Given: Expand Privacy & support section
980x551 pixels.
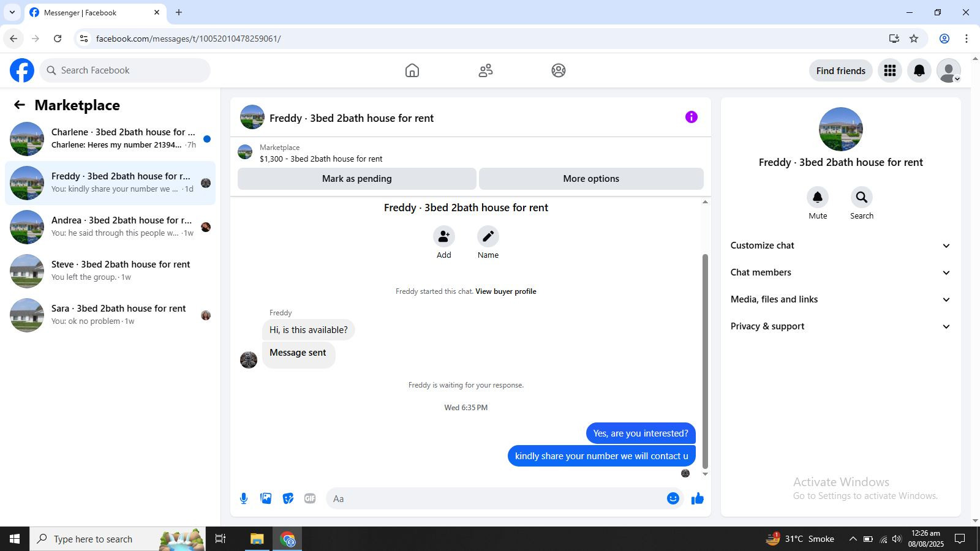Looking at the screenshot, I should [x=840, y=326].
